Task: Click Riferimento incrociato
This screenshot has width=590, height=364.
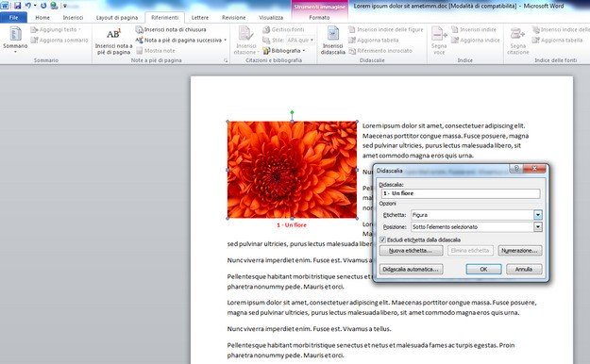Action: point(380,50)
